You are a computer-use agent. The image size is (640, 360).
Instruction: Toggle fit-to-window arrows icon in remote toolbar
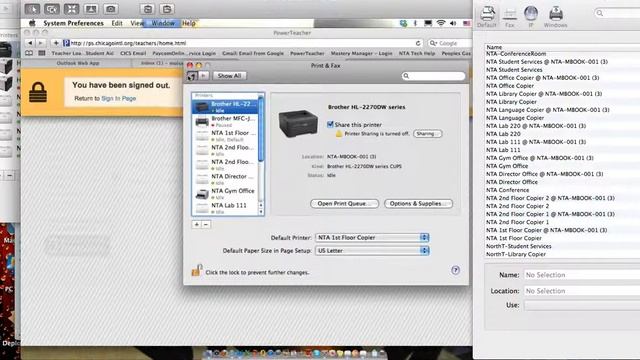click(71, 9)
